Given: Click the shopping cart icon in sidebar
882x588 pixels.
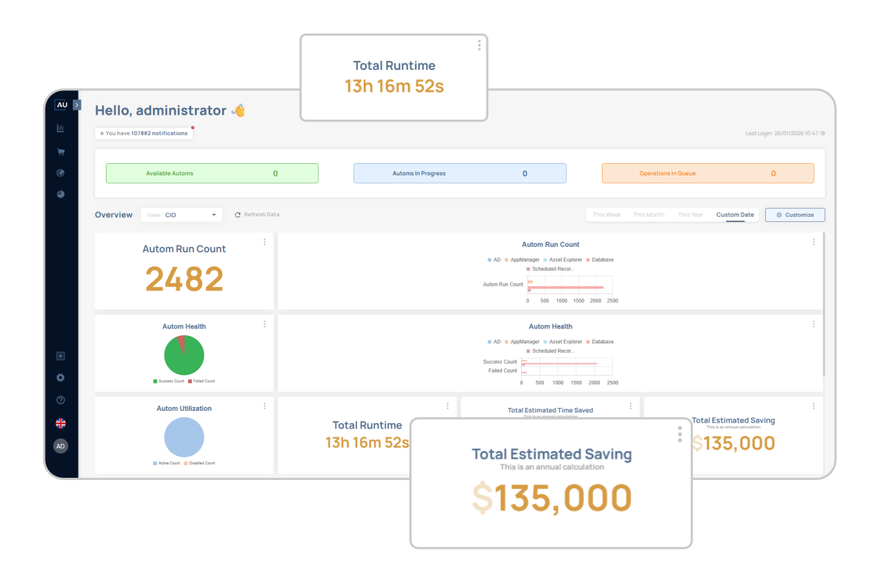Looking at the screenshot, I should pyautogui.click(x=61, y=152).
